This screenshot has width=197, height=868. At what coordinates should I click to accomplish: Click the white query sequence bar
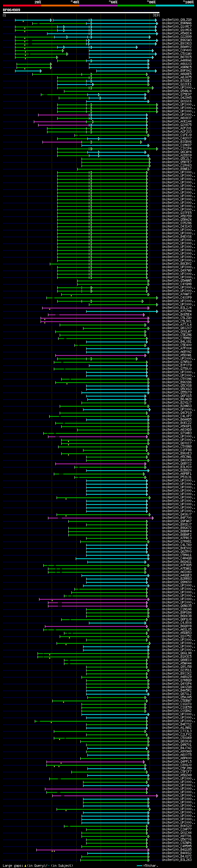click(81, 12)
